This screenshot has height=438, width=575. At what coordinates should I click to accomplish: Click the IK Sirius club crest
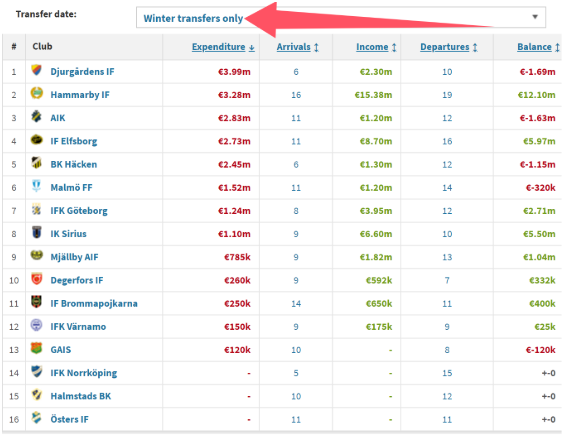(36, 232)
